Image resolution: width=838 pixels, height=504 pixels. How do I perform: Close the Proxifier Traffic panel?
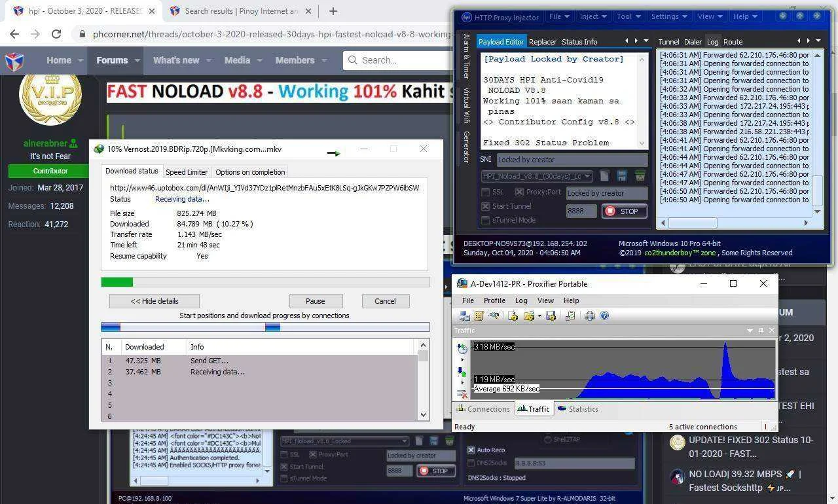coord(772,331)
